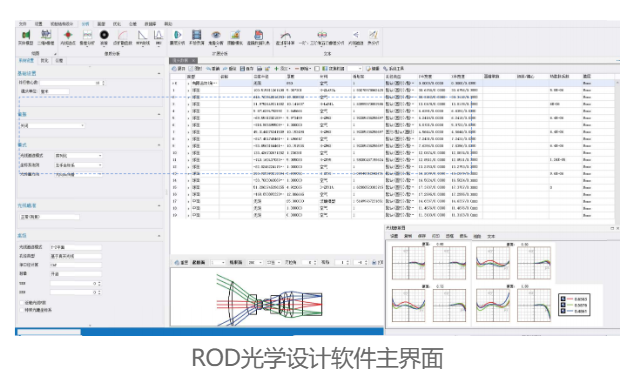Click the red document icon in ribbon
This screenshot has height=379, width=640.
tap(258, 35)
